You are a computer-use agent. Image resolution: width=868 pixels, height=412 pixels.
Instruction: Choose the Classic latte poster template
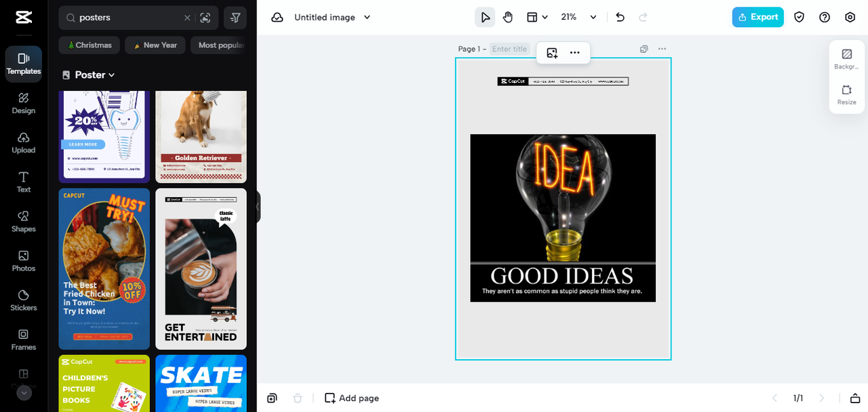click(x=201, y=269)
